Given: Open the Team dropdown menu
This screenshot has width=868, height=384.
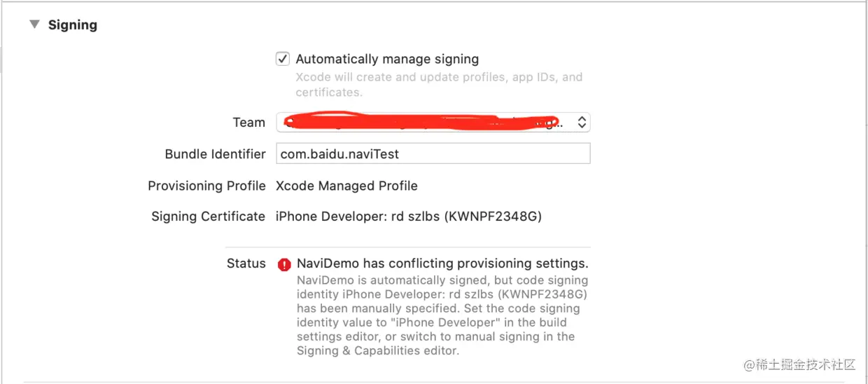Looking at the screenshot, I should point(433,123).
